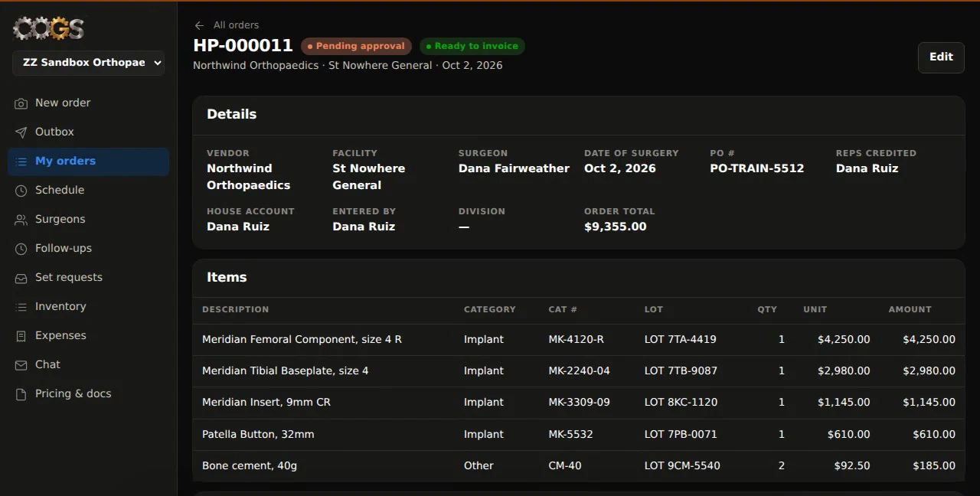Go to Outbox in sidebar
The image size is (980, 496).
[89, 132]
